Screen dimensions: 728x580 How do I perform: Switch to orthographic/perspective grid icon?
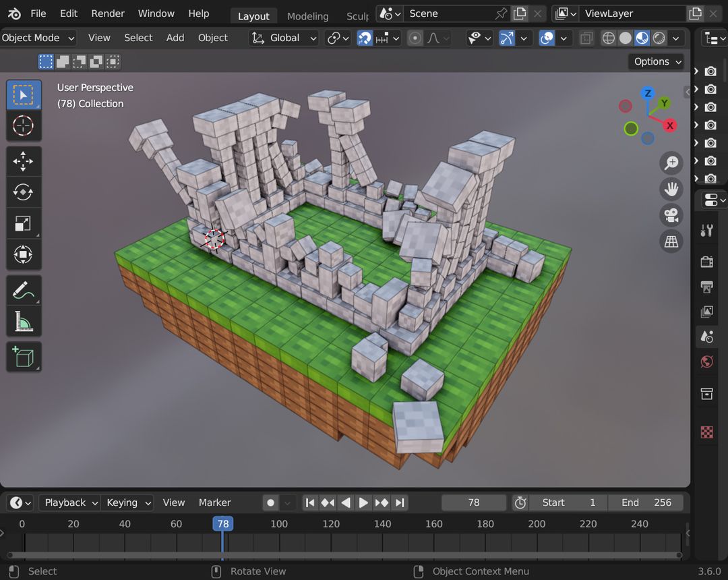point(671,241)
